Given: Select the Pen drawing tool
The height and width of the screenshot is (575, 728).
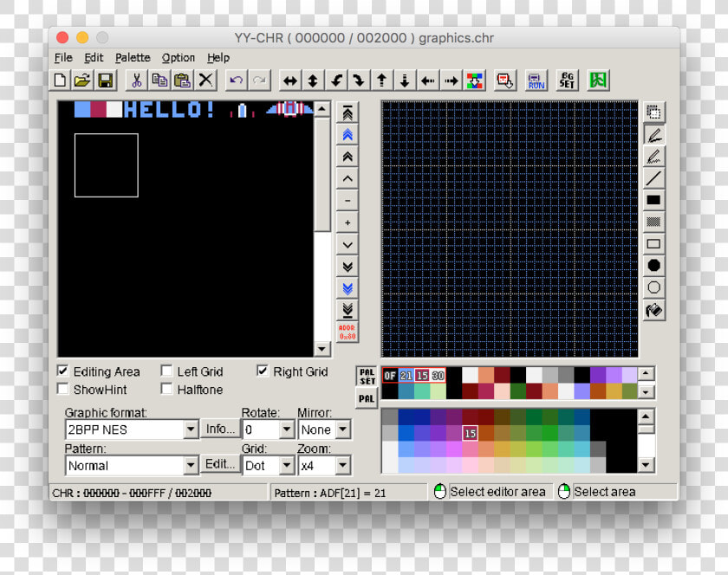Looking at the screenshot, I should [x=653, y=135].
